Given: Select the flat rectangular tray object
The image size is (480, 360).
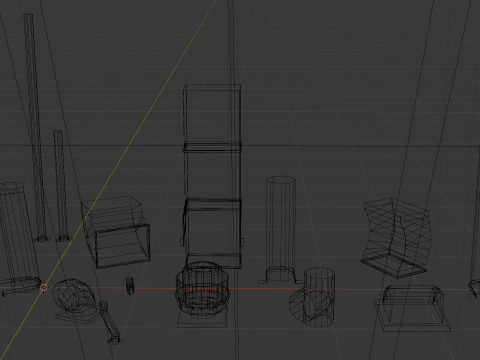Looking at the screenshot, I should (412, 308).
